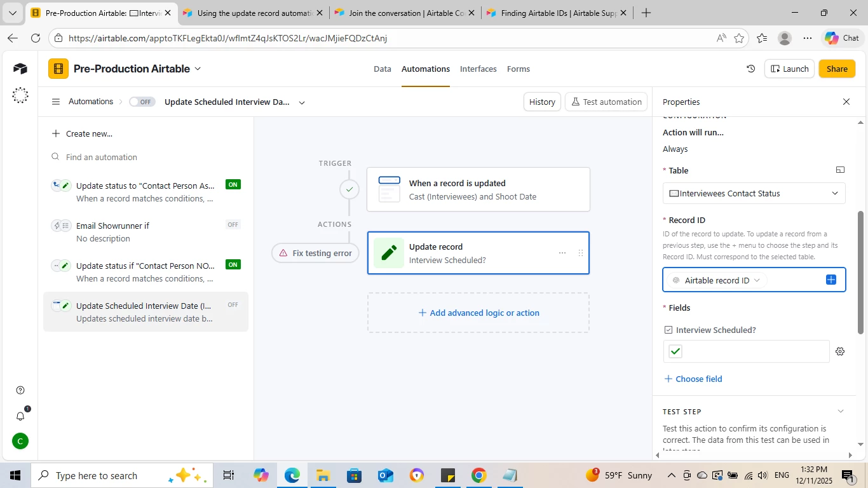Open help question mark icon
This screenshot has width=868, height=488.
pyautogui.click(x=20, y=390)
